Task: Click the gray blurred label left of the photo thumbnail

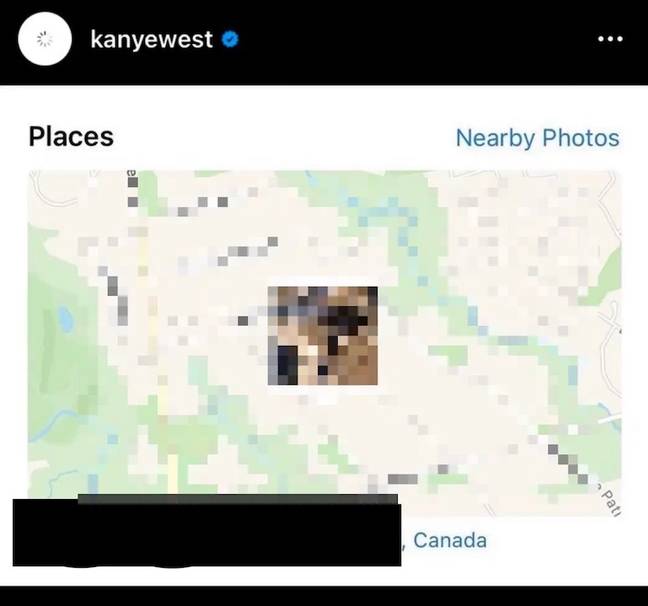Action: click(x=243, y=321)
